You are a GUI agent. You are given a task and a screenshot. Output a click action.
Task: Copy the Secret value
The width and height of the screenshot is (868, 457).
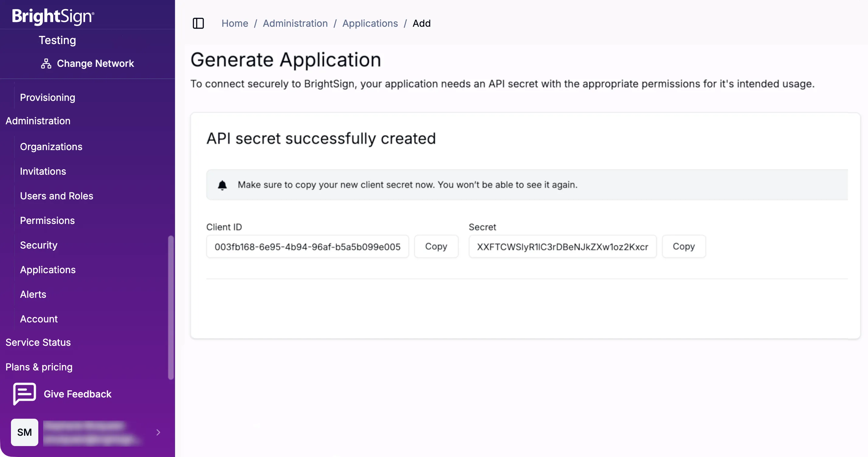tap(684, 246)
